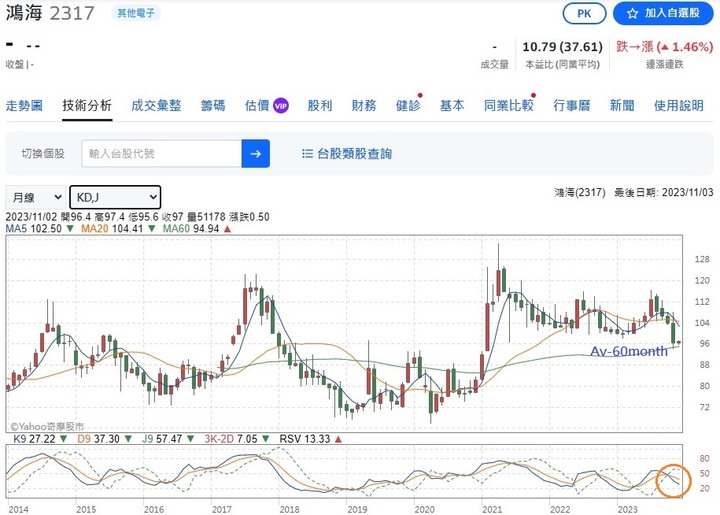Click the 2017 year label on axis
Viewport: 720px width, 515px height.
pos(221,509)
